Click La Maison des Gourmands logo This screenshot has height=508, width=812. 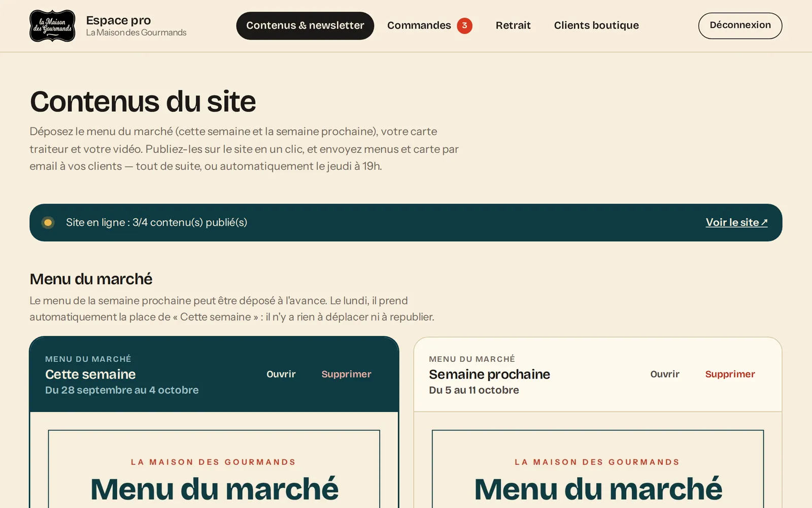click(x=52, y=26)
